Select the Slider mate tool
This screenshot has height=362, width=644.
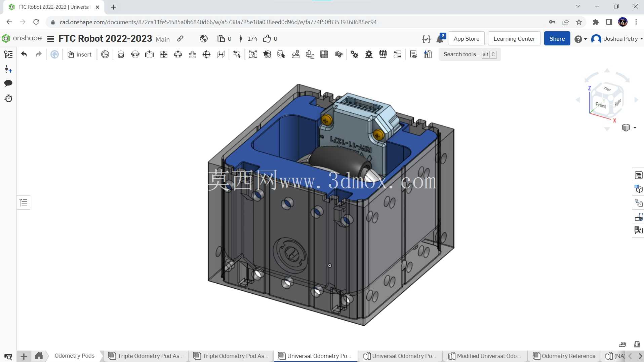[x=149, y=55]
